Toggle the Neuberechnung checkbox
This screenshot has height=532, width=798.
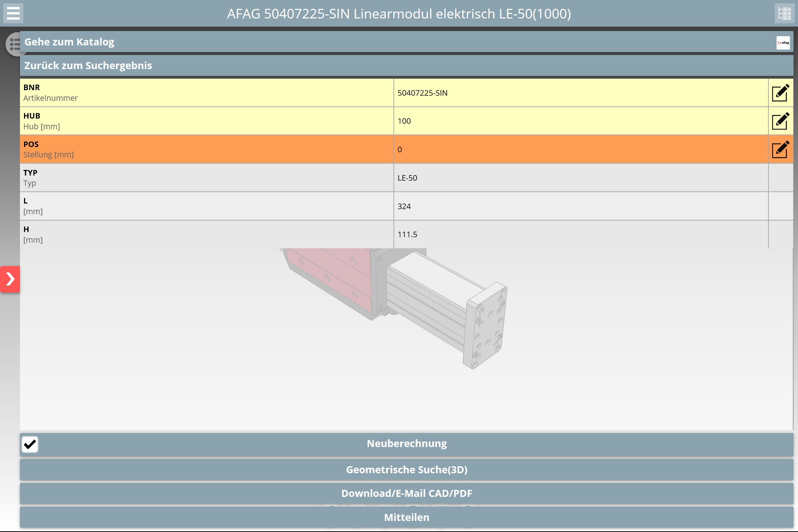30,444
